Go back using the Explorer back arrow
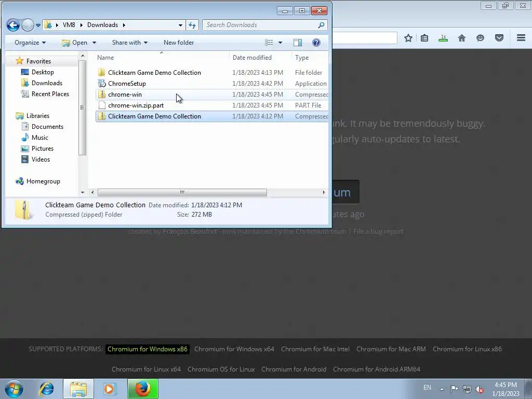 tap(13, 25)
